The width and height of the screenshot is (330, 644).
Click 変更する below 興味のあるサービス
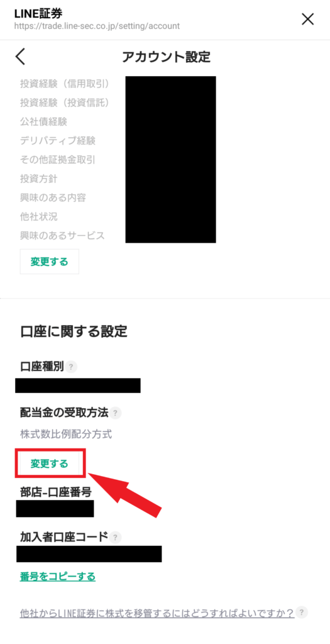tap(49, 262)
